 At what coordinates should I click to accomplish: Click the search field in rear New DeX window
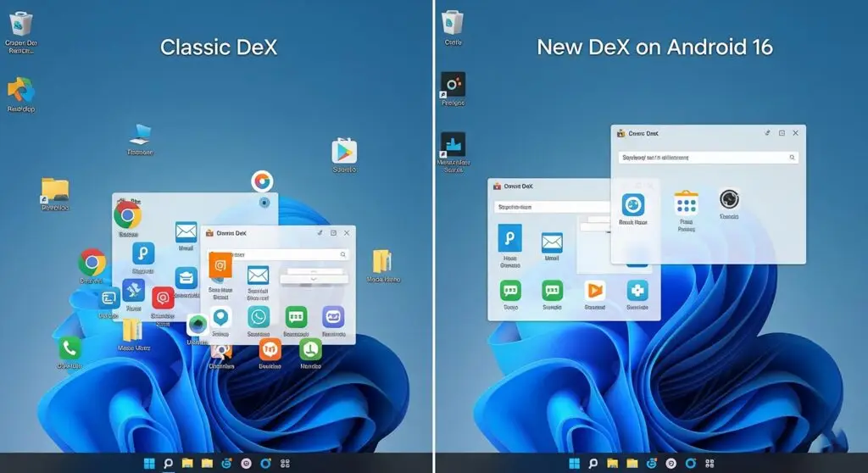coord(552,207)
